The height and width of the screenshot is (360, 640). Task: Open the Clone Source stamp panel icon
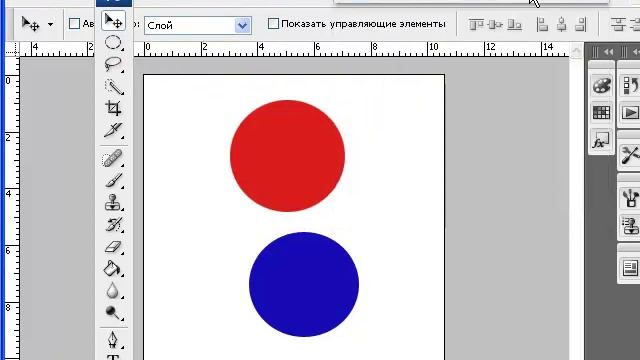pos(631,225)
